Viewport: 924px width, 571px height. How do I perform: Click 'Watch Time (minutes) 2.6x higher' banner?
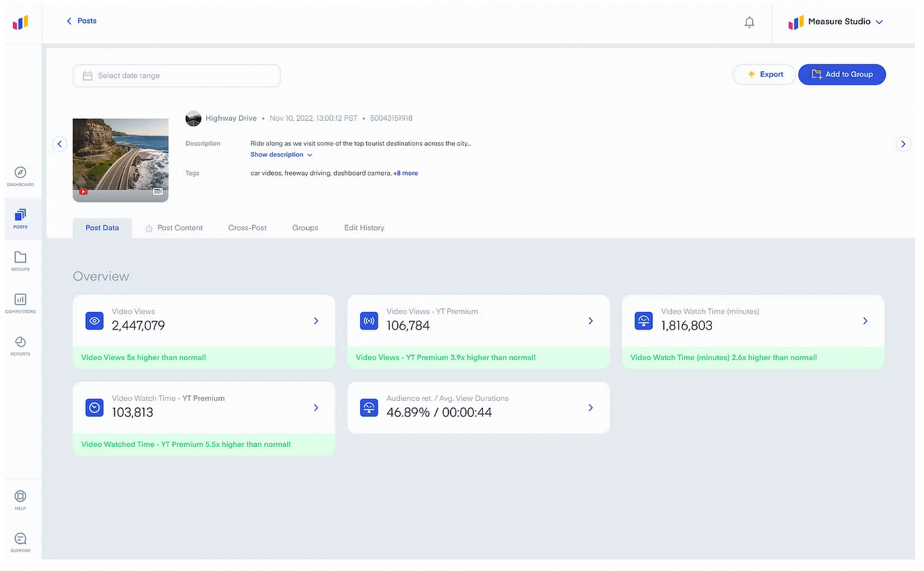(753, 358)
